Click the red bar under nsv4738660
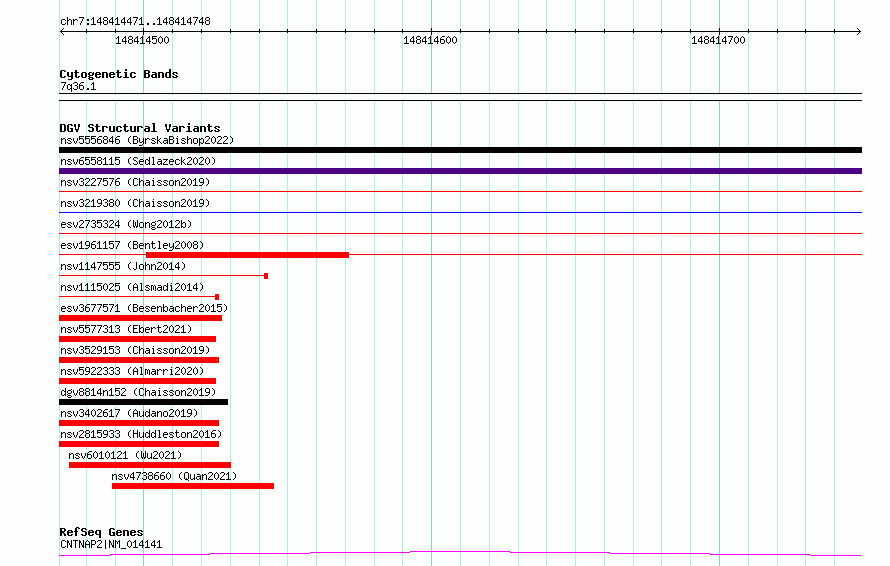 coord(193,486)
